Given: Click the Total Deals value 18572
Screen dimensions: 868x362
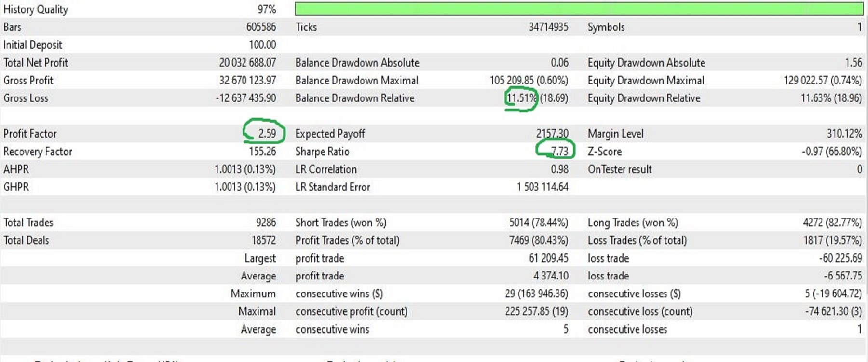Looking at the screenshot, I should click(x=263, y=240).
